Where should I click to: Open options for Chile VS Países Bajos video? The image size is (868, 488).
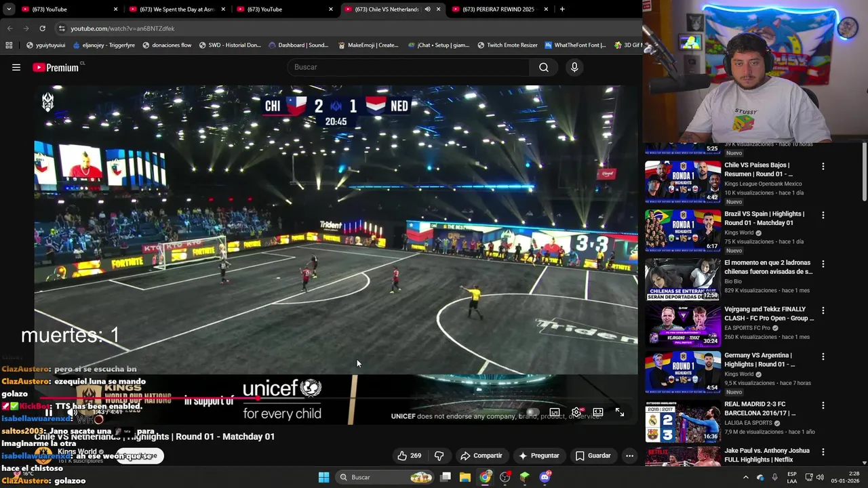point(823,166)
